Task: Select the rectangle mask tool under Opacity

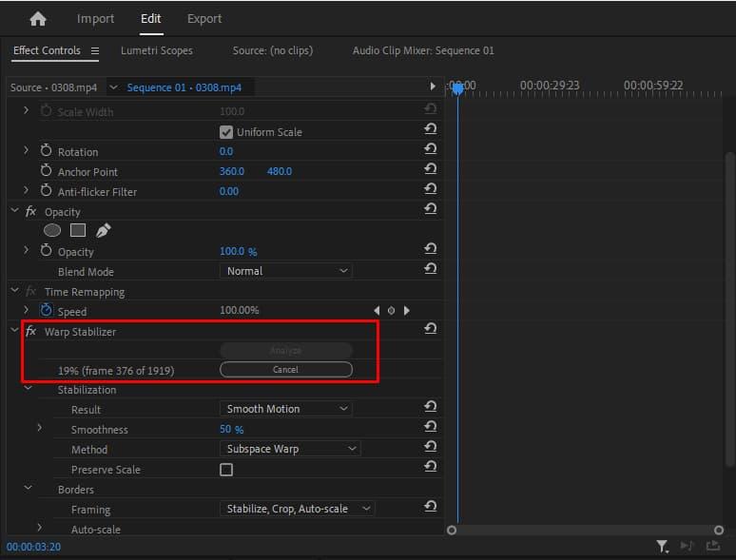Action: (78, 230)
